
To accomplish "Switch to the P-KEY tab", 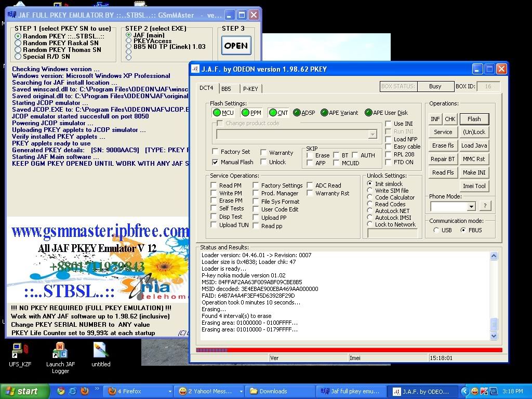I will pyautogui.click(x=251, y=88).
